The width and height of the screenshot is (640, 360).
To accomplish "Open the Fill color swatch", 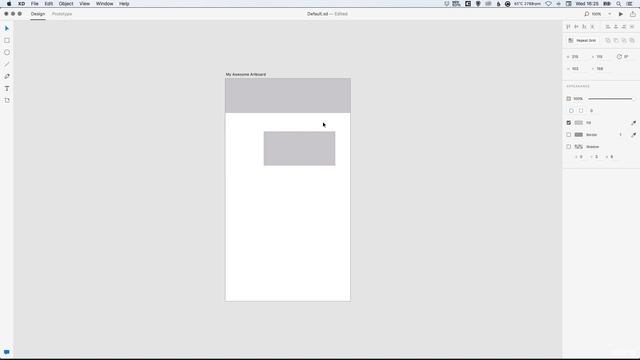I will point(579,123).
